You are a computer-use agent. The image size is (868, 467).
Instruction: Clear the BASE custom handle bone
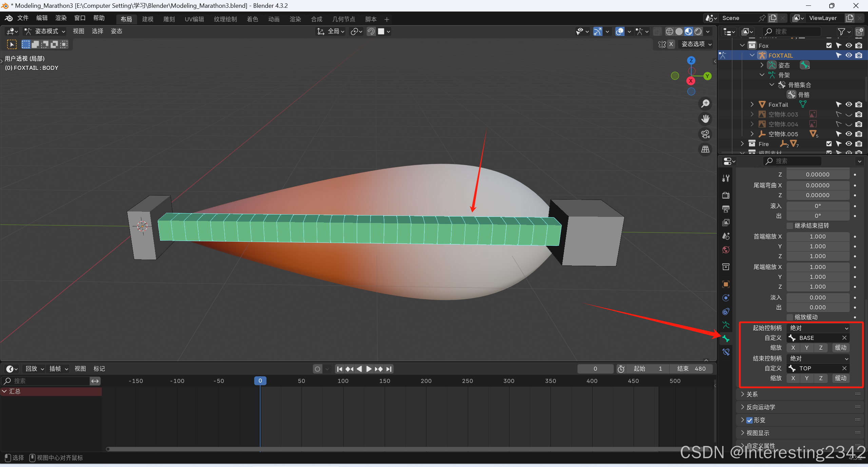point(844,338)
